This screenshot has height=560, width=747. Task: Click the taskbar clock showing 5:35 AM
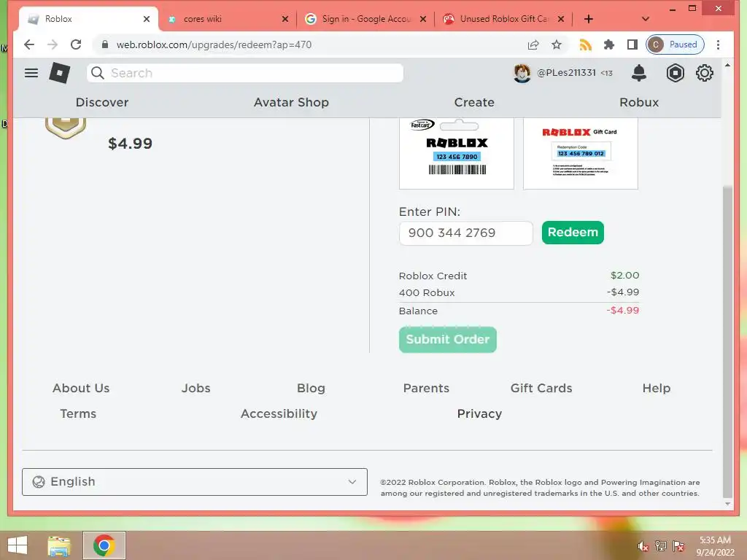pyautogui.click(x=715, y=546)
